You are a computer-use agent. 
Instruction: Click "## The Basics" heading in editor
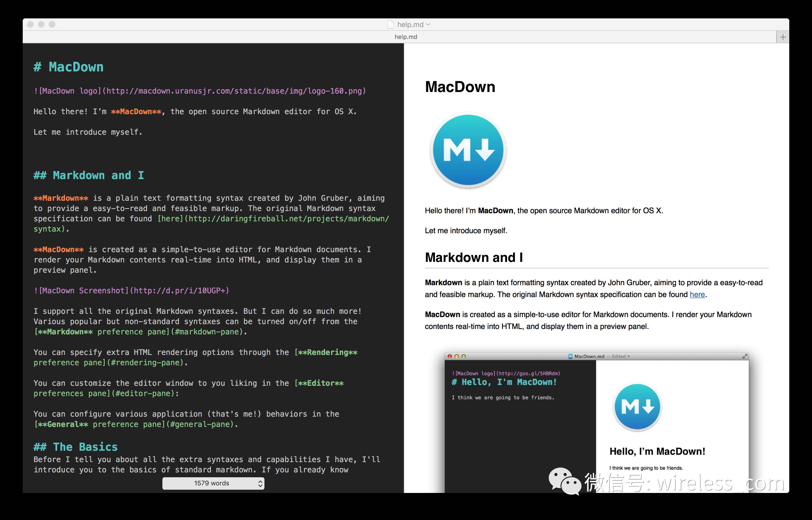(75, 447)
